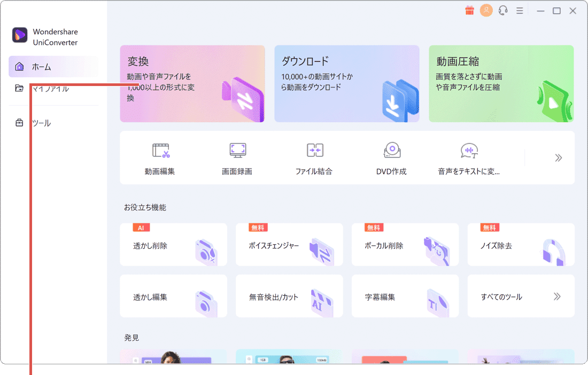The width and height of the screenshot is (588, 375).
Task: Select the 動画編集 (video edit) tool icon
Action: pyautogui.click(x=160, y=158)
